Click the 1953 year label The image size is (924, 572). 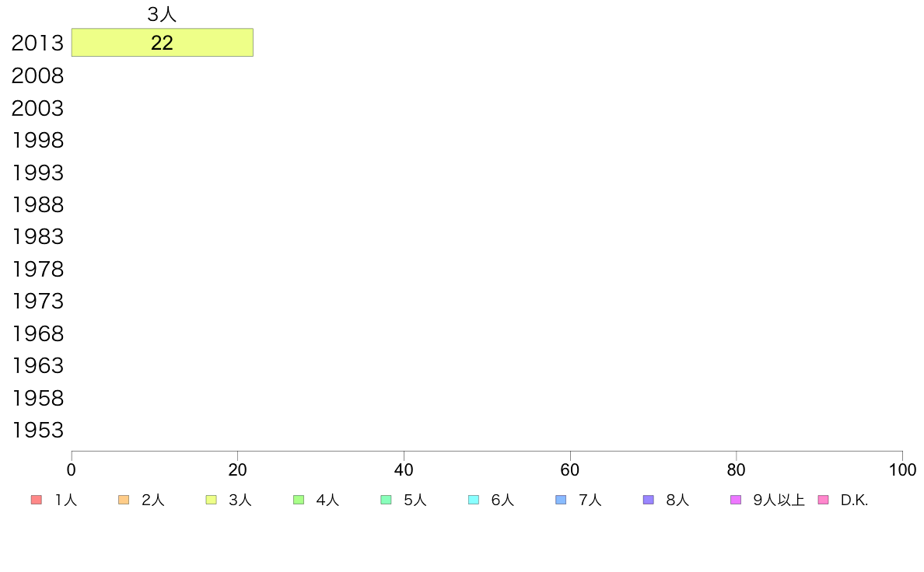tap(37, 430)
